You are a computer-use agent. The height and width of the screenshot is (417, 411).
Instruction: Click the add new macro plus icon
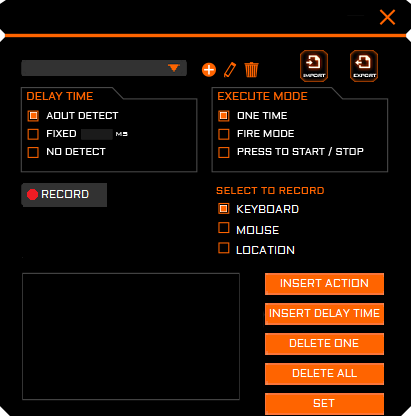(x=209, y=70)
